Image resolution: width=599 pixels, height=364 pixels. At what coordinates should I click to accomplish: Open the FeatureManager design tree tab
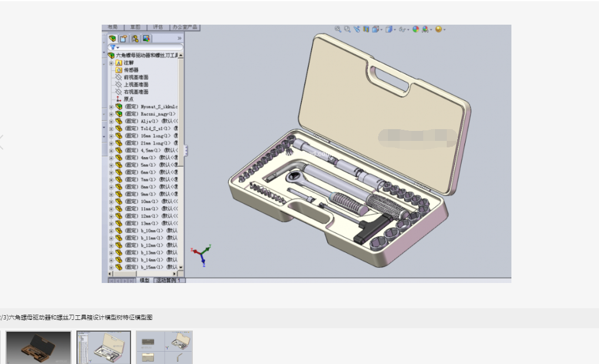click(x=112, y=39)
